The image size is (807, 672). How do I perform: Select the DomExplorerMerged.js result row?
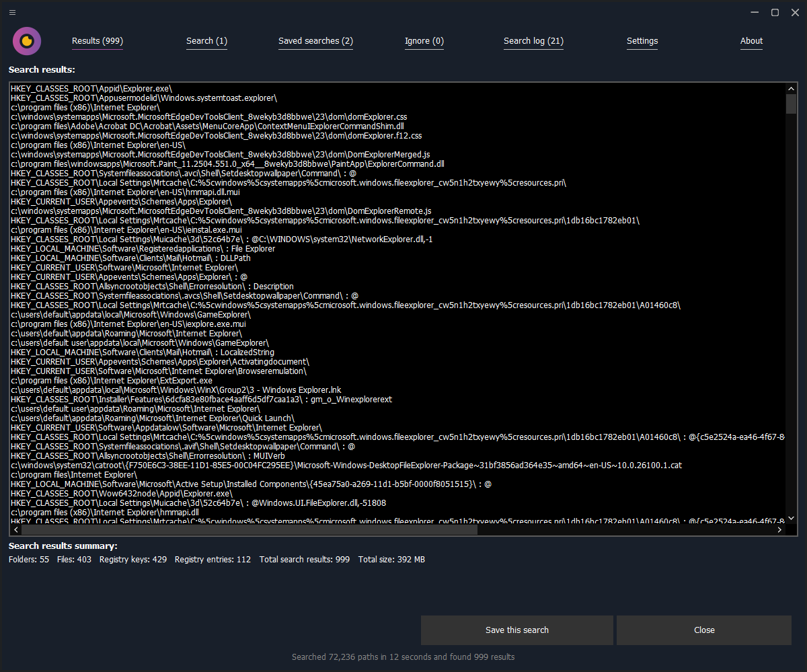point(397,155)
